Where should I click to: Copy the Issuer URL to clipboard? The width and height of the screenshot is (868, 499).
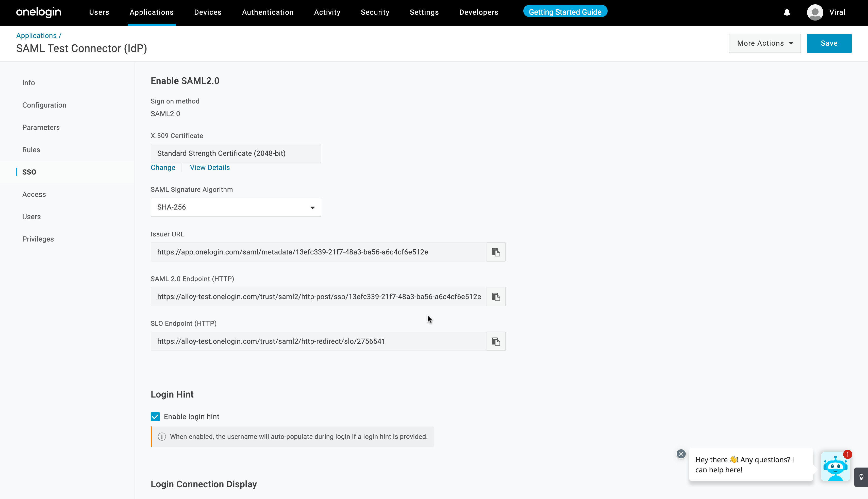(x=496, y=252)
